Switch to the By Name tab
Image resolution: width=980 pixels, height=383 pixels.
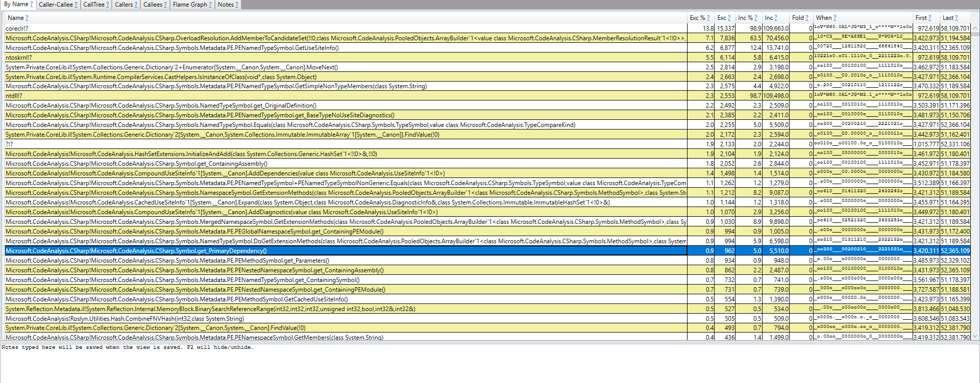16,4
